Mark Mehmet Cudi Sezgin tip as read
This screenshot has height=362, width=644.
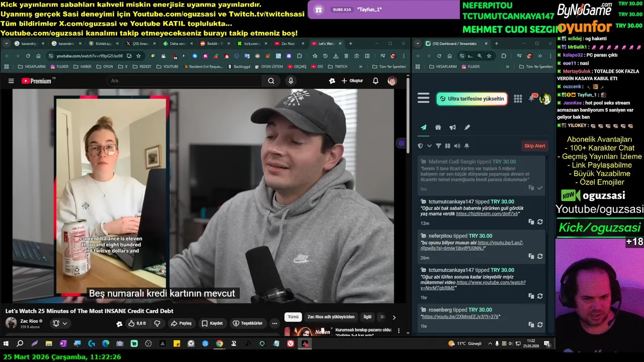click(540, 188)
